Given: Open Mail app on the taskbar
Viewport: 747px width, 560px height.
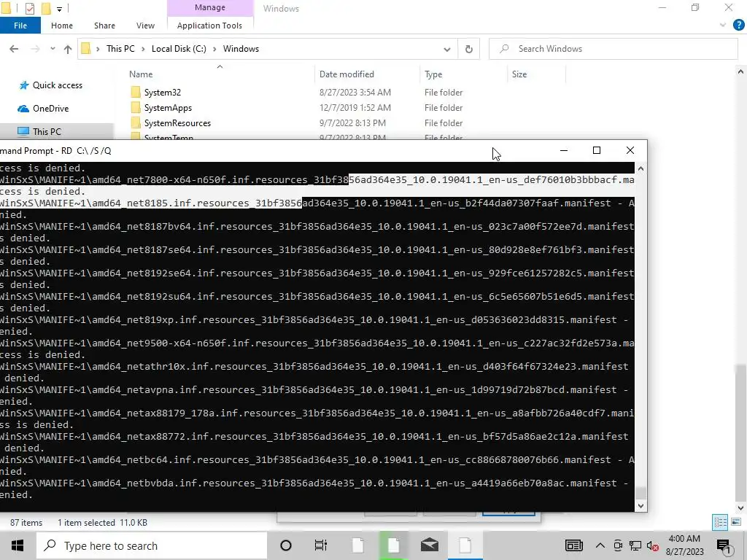Looking at the screenshot, I should coord(429,545).
